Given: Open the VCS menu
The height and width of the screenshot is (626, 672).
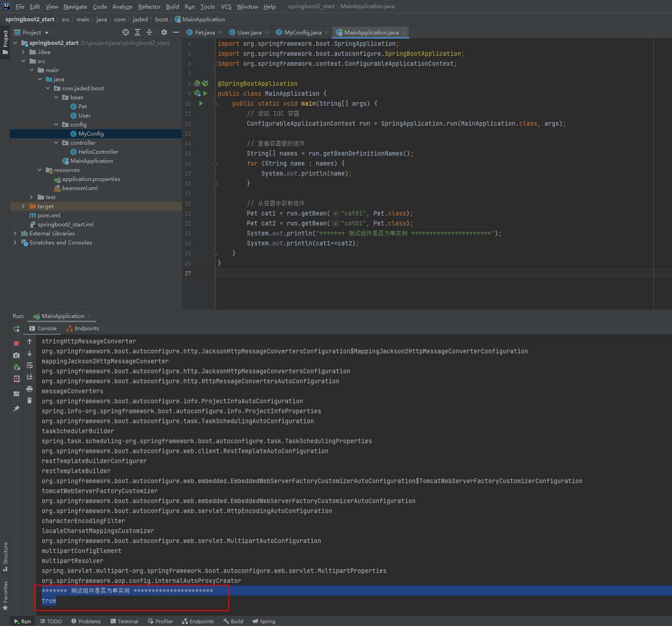Looking at the screenshot, I should [x=226, y=6].
